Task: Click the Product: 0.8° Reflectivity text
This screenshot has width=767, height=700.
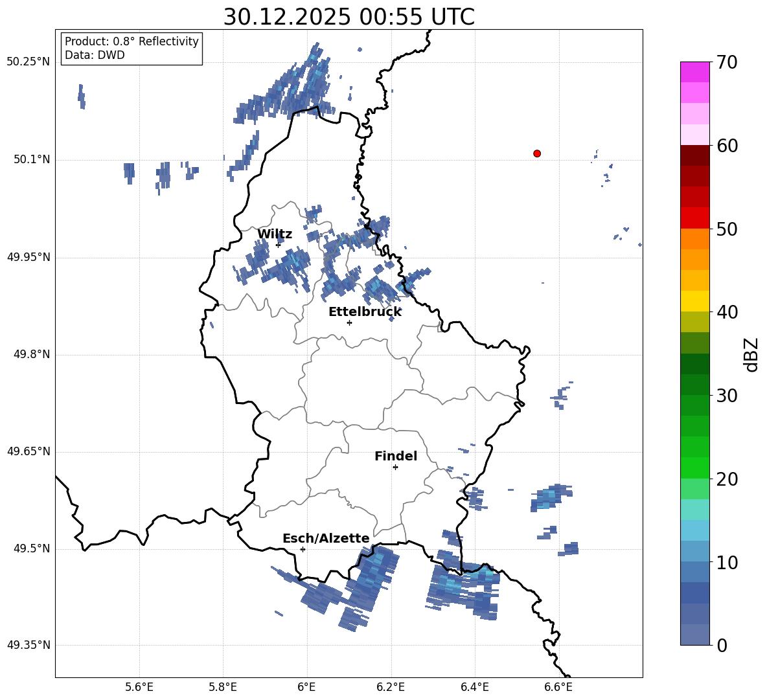Action: (132, 41)
